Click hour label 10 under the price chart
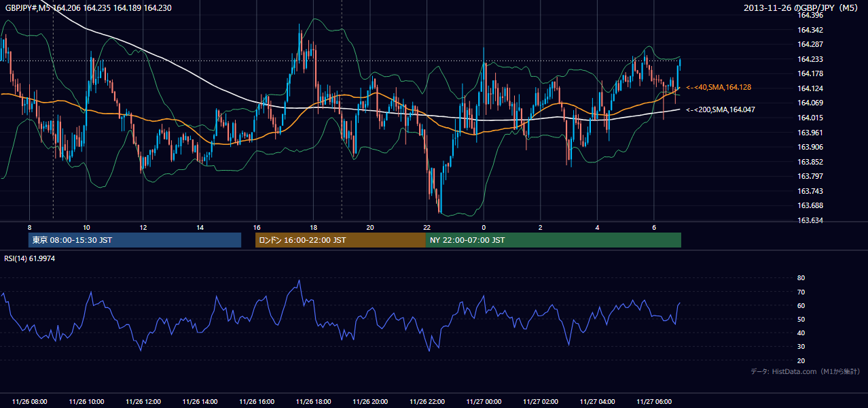 click(x=86, y=227)
